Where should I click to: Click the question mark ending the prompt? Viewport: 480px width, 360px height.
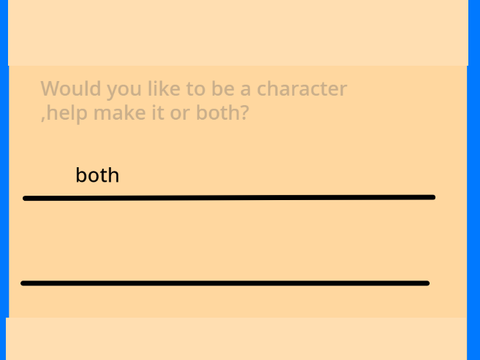[x=244, y=113]
